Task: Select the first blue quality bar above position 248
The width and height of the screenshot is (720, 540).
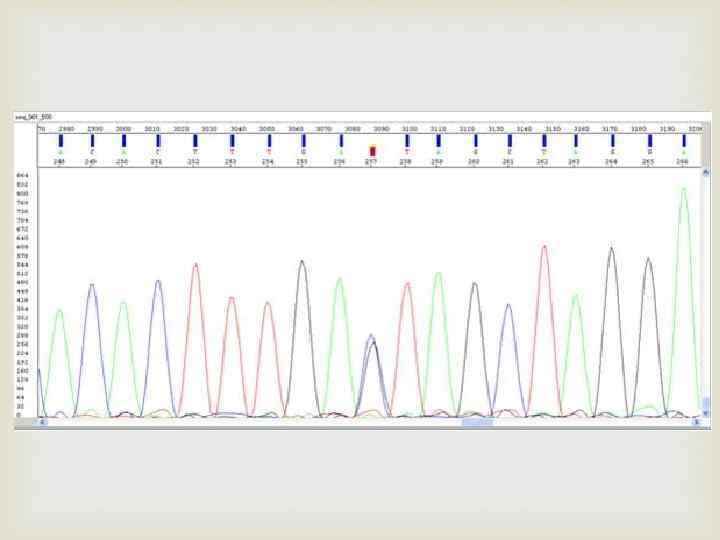Action: click(61, 141)
